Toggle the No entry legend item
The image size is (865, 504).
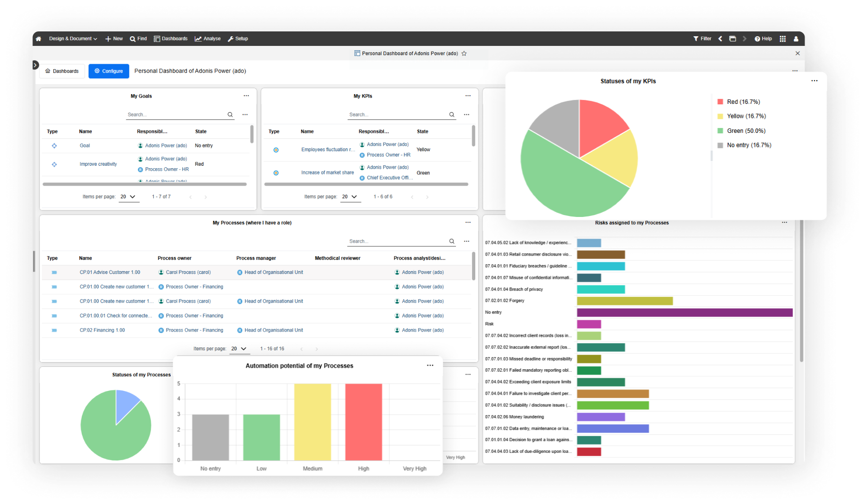pyautogui.click(x=744, y=145)
